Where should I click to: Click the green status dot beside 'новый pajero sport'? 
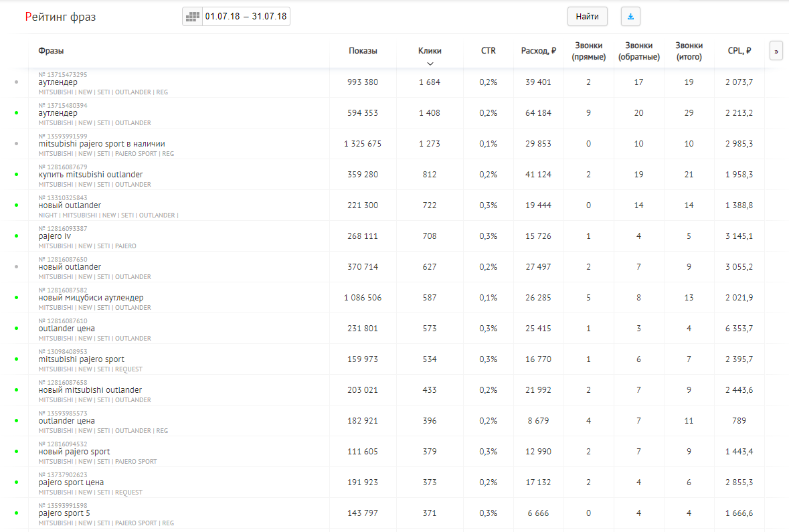point(16,452)
